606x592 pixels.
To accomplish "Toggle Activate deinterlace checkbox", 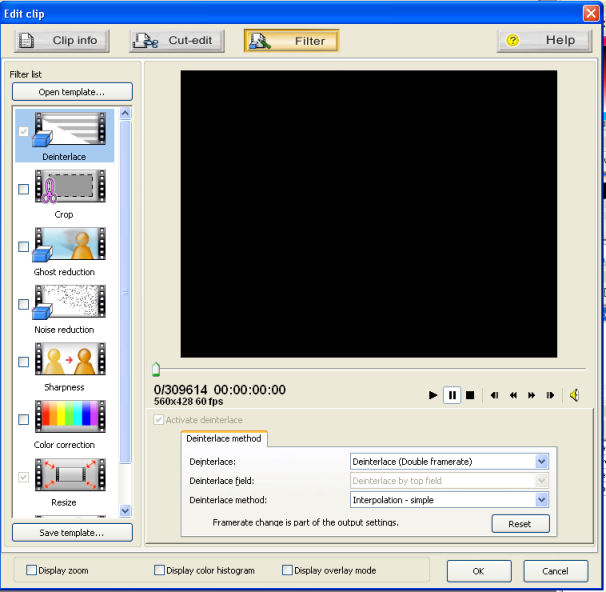I will [x=158, y=420].
